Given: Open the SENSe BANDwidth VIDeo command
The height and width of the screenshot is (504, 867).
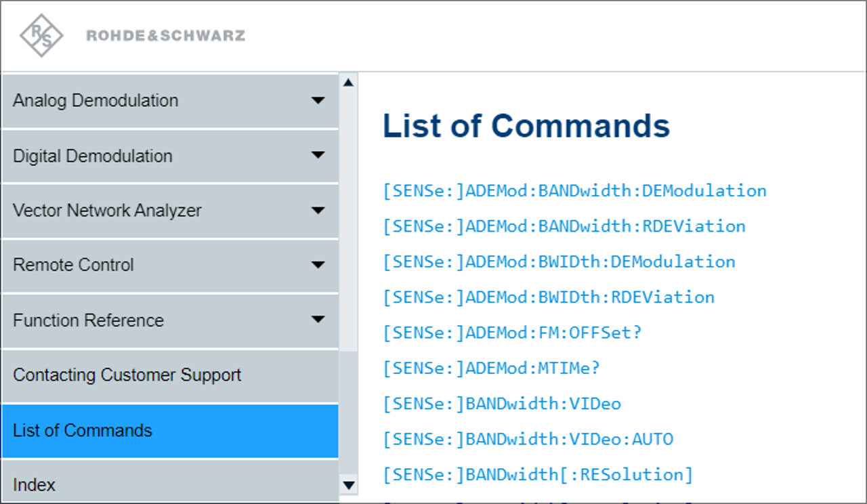Looking at the screenshot, I should [502, 403].
